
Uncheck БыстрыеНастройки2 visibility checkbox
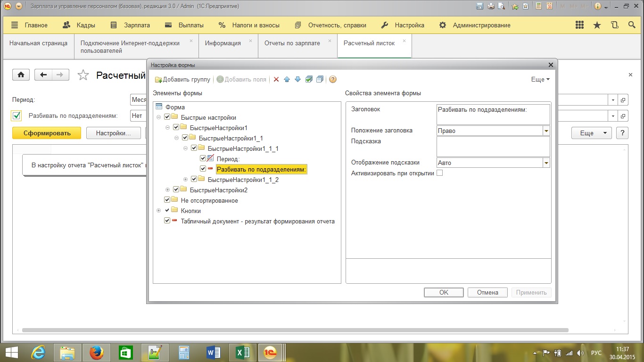pyautogui.click(x=176, y=190)
